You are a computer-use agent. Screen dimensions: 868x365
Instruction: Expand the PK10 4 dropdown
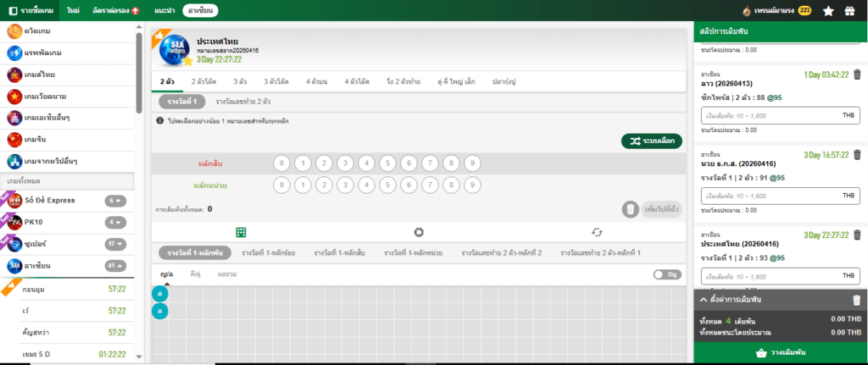[115, 223]
